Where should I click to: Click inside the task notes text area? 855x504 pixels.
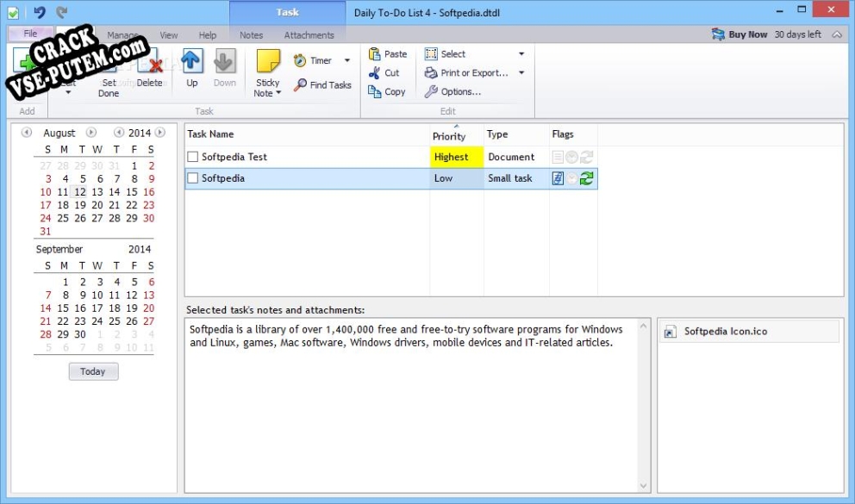pyautogui.click(x=411, y=406)
